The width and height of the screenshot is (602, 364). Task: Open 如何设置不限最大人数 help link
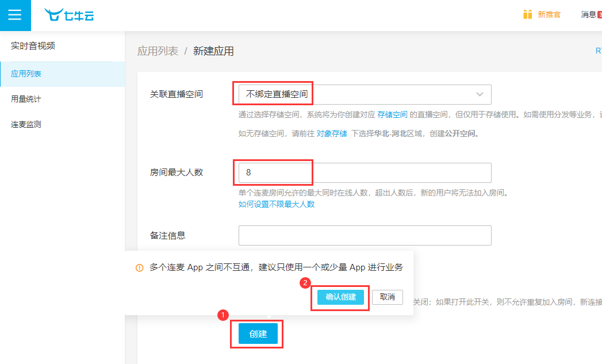pos(277,204)
